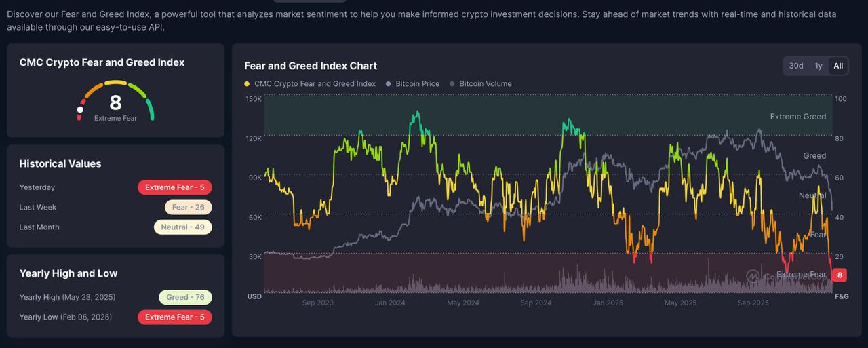Click the red current value 8 marker

[x=840, y=275]
